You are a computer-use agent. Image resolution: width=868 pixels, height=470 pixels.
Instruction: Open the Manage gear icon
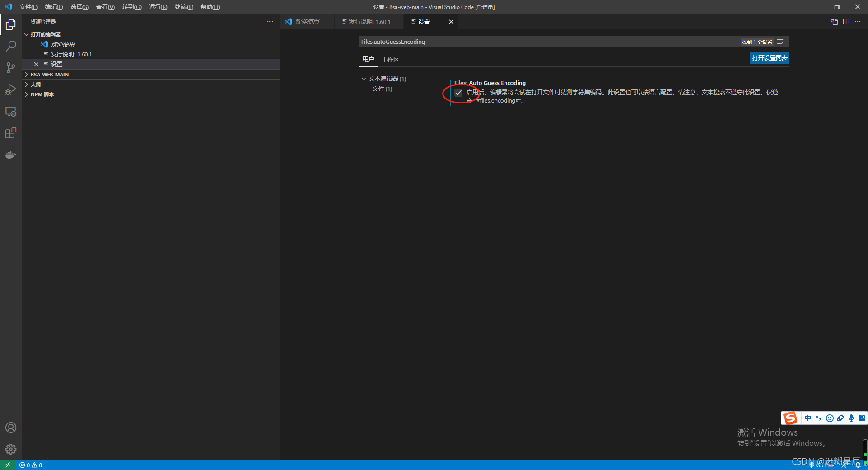[x=11, y=449]
